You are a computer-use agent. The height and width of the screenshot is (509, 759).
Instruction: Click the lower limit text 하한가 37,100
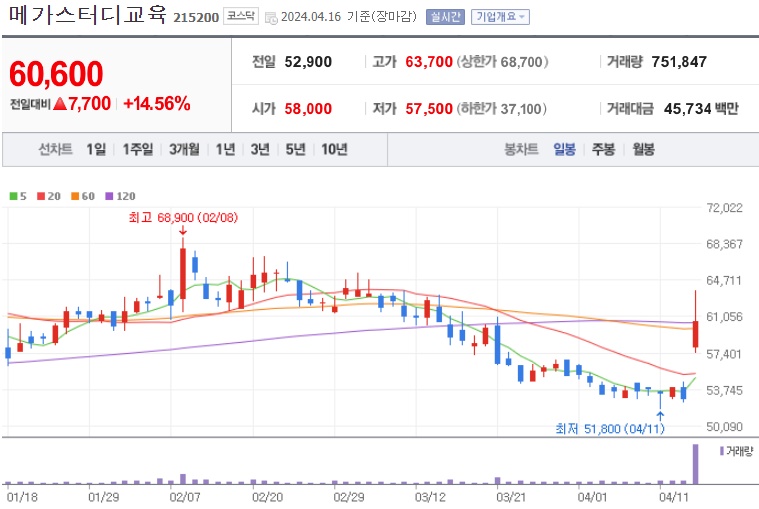coord(501,109)
